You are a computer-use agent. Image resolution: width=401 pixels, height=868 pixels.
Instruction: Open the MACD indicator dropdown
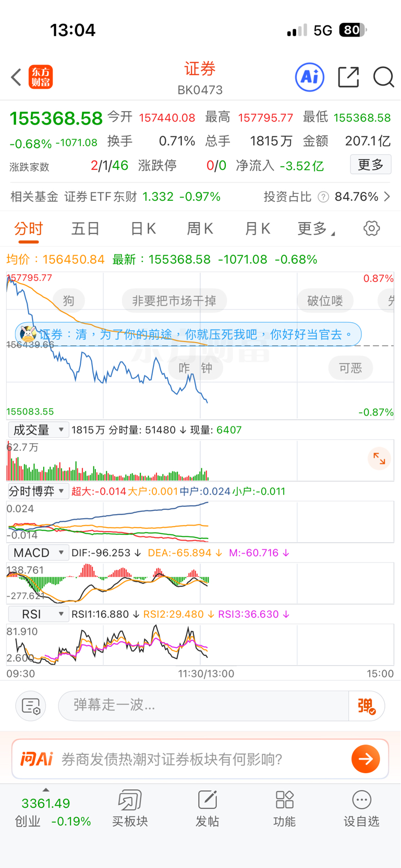click(x=39, y=553)
